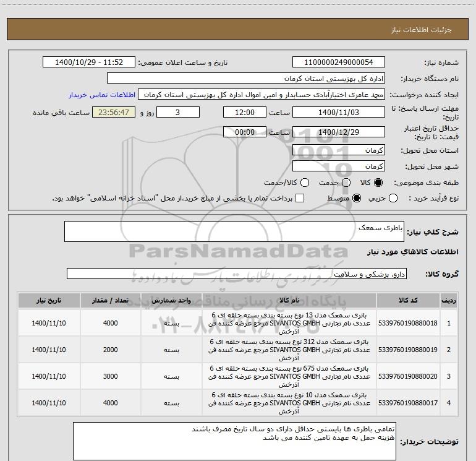Click the تعداد / مقدار column header
Image resolution: width=476 pixels, height=461 pixels.
tap(111, 301)
